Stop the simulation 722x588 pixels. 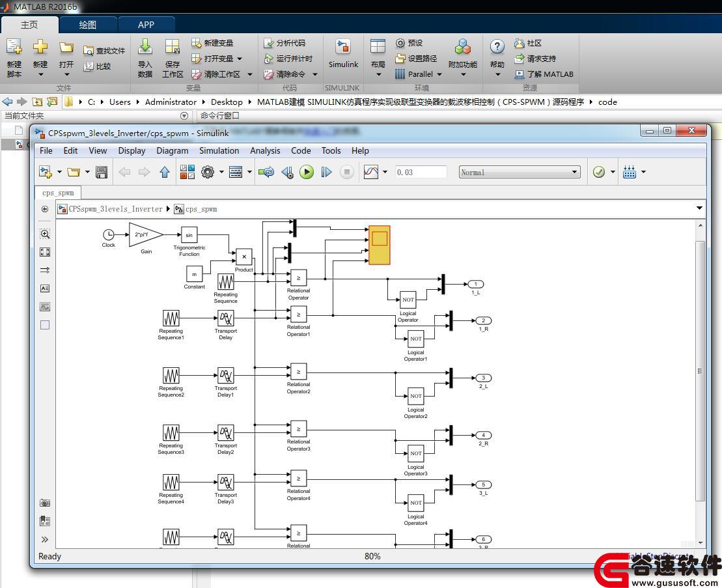tap(347, 172)
